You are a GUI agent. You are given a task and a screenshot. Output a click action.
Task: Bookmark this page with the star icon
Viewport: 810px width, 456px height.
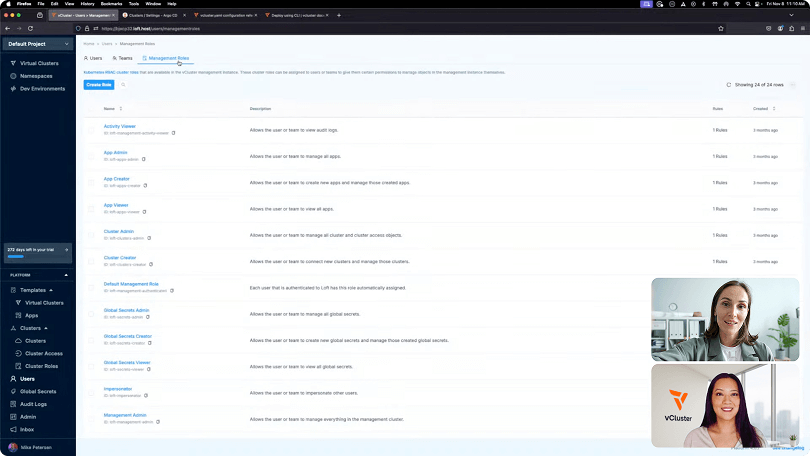pos(721,28)
